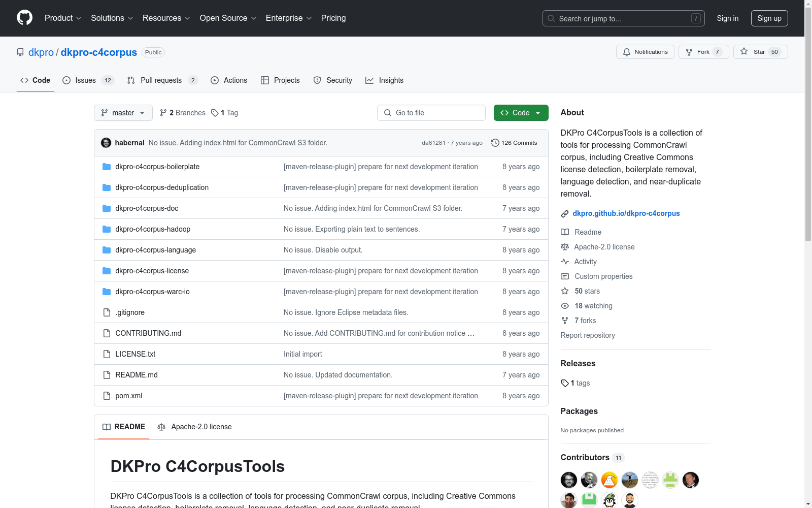View 2 Branches link
Image resolution: width=812 pixels, height=508 pixels.
[x=183, y=113]
